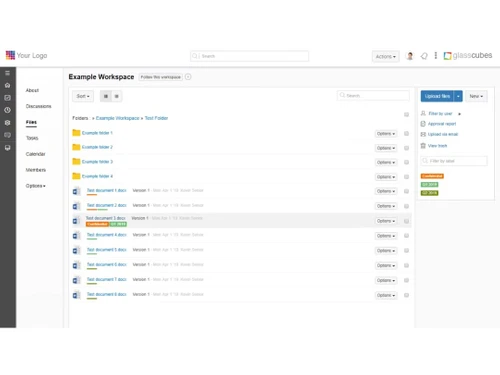
Task: Focus the top header Search field
Action: click(x=249, y=56)
